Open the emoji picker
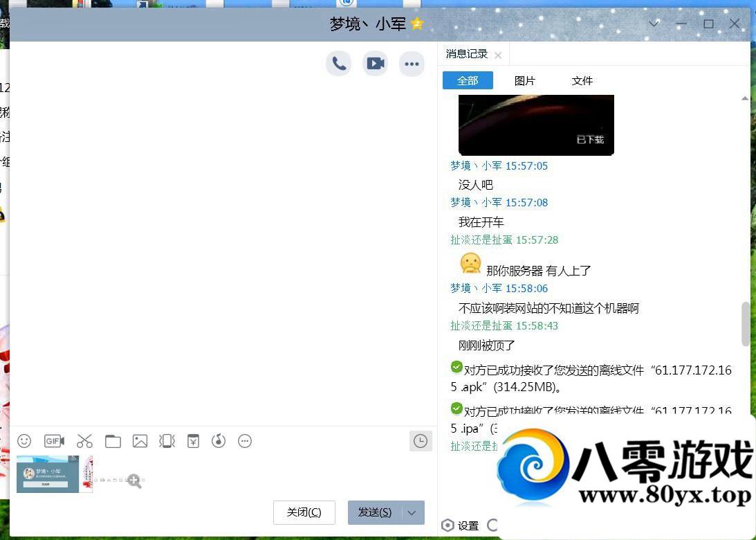Screen dimensions: 756x540 point(24,441)
